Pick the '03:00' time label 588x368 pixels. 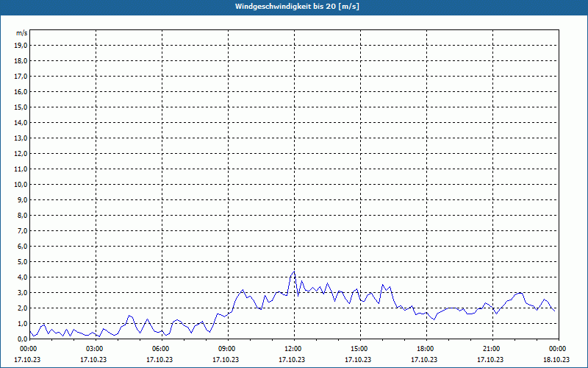click(95, 349)
